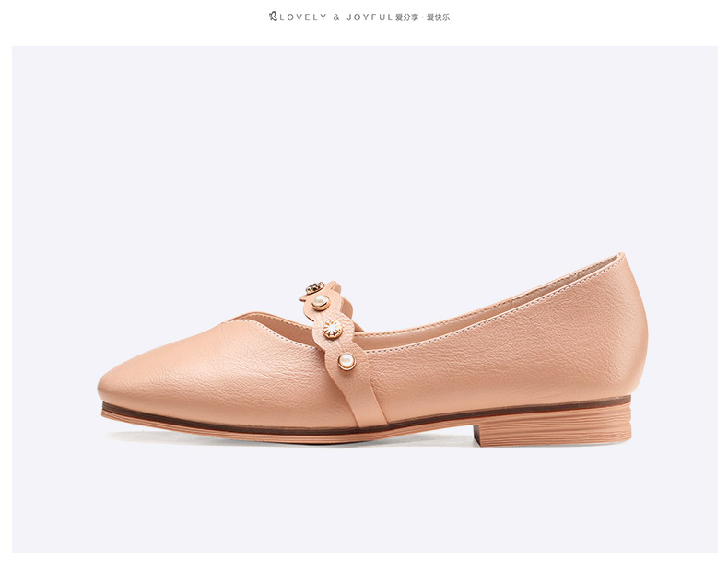728x570 pixels.
Task: Click the 爱分享 slogan text
Action: [x=406, y=17]
